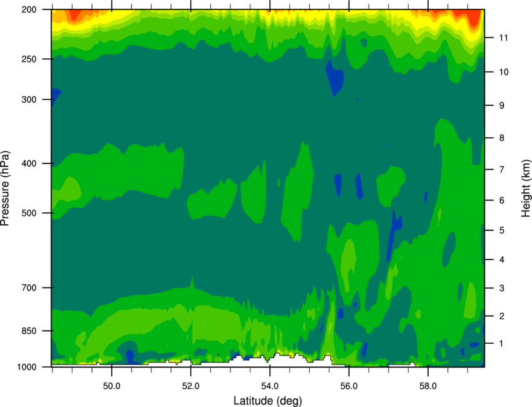Click the 250 pressure axis label
Screen dimensions: 532x407
[x=29, y=59]
